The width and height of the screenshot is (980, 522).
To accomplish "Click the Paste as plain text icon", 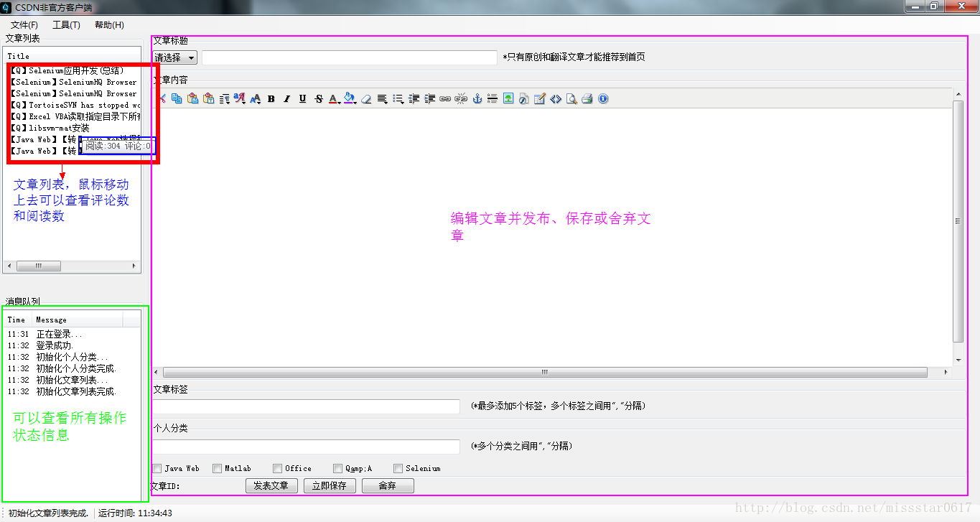I will (x=208, y=98).
